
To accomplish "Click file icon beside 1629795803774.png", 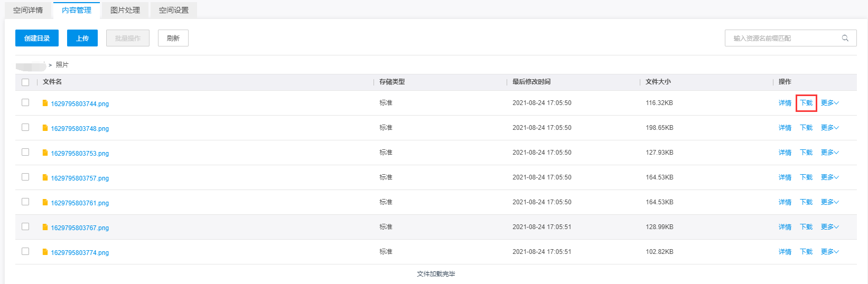I will 45,252.
